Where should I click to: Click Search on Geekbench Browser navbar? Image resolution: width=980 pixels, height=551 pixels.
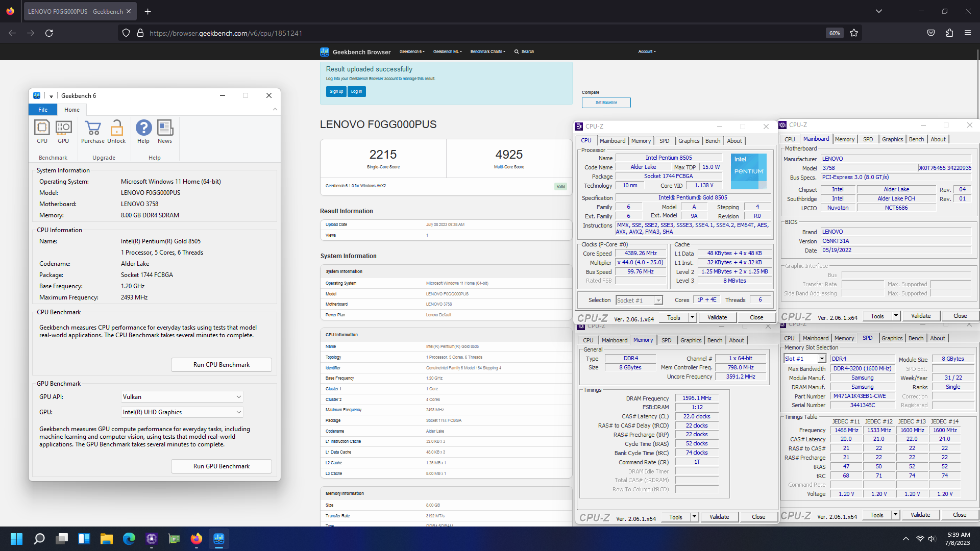coord(524,52)
